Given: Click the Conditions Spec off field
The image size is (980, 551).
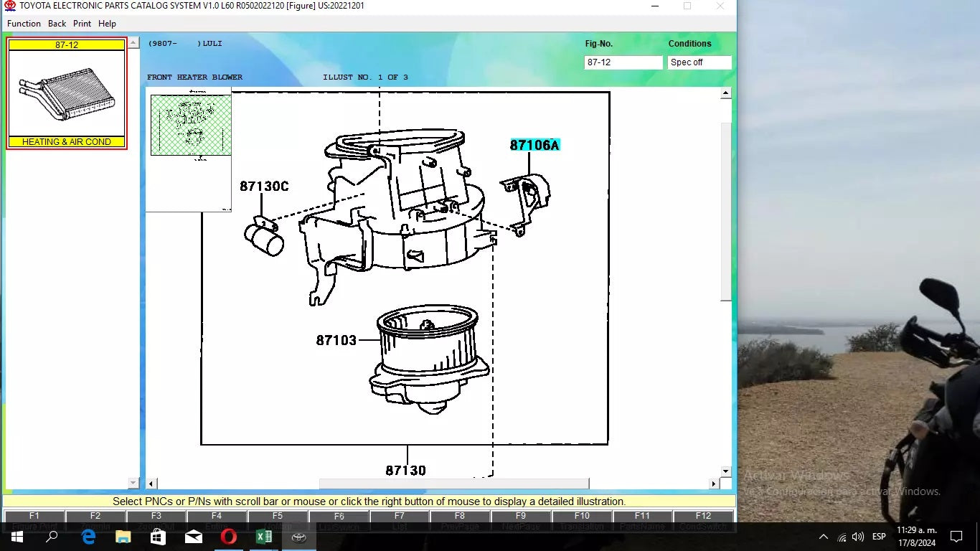Looking at the screenshot, I should pos(699,62).
